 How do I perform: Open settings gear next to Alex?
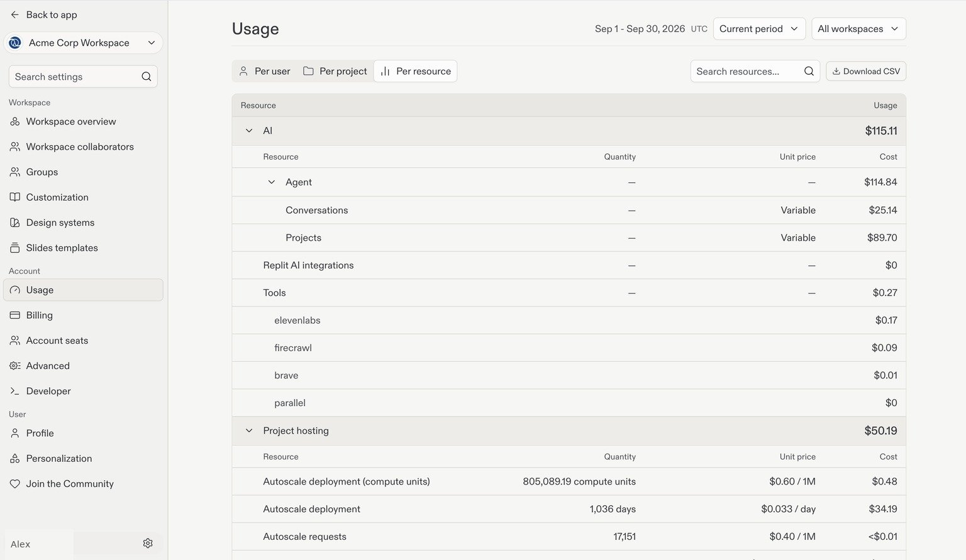point(148,543)
